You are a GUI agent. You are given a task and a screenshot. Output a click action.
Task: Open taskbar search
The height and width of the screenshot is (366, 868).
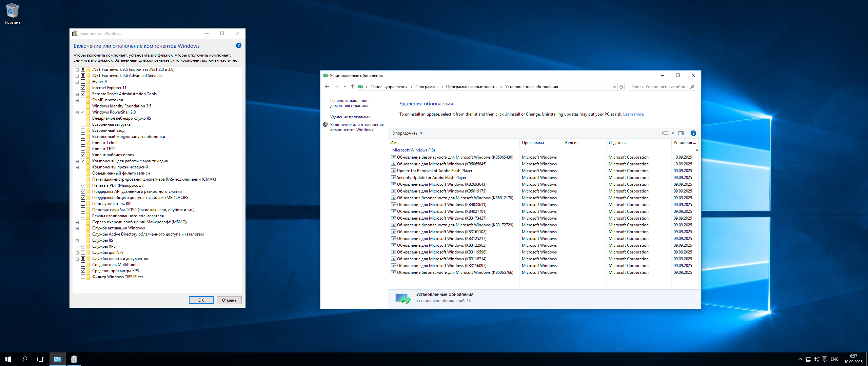click(x=24, y=359)
